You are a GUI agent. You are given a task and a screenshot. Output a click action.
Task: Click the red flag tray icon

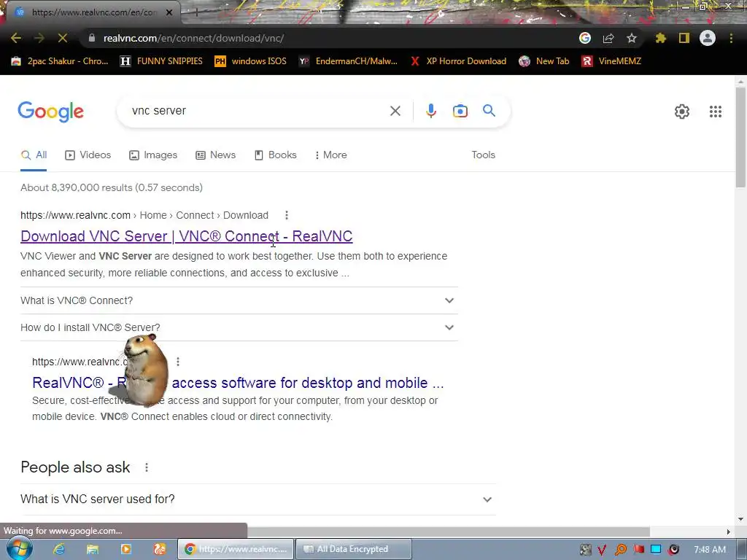[638, 550]
